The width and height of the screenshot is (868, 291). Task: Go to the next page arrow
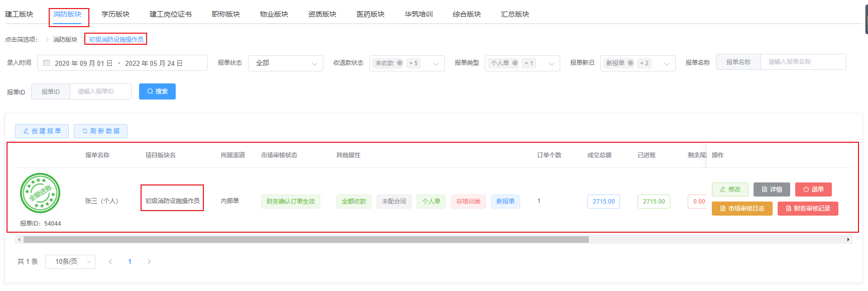pyautogui.click(x=149, y=261)
